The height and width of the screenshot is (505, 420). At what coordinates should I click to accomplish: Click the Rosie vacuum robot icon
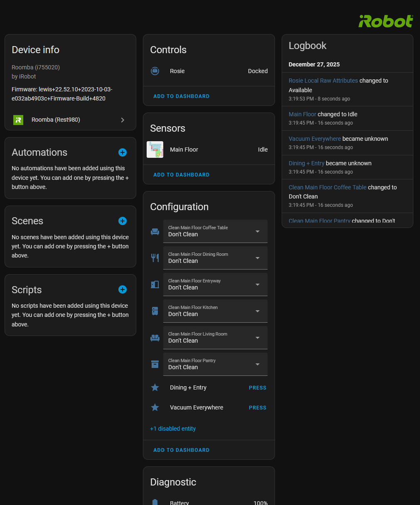155,71
